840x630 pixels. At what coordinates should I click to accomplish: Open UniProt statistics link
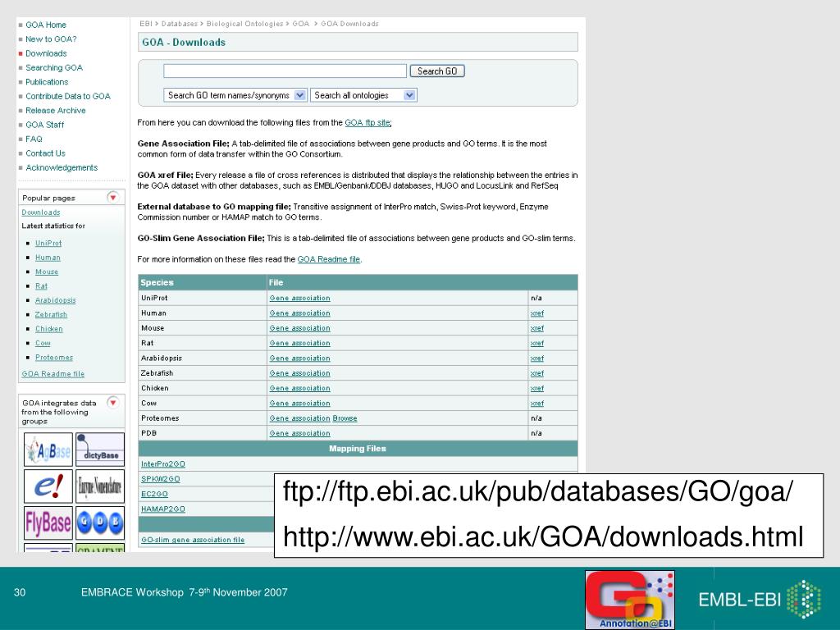[x=48, y=243]
